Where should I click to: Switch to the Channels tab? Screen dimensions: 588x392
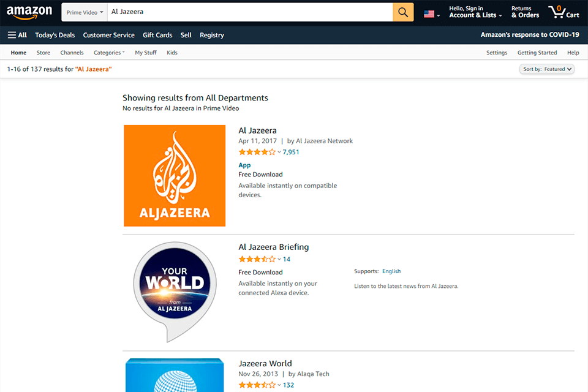coord(72,53)
